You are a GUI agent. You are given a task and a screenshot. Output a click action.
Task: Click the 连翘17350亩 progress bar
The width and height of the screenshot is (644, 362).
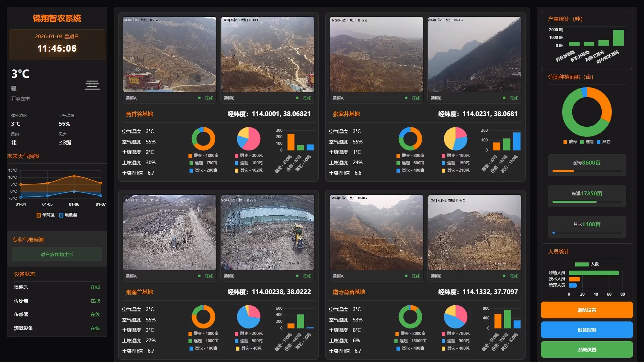point(587,202)
